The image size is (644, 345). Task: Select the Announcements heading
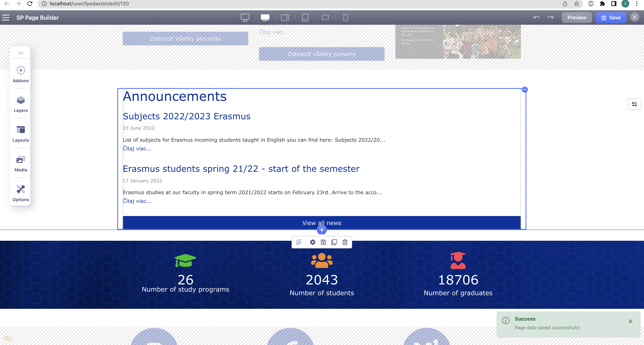[175, 96]
